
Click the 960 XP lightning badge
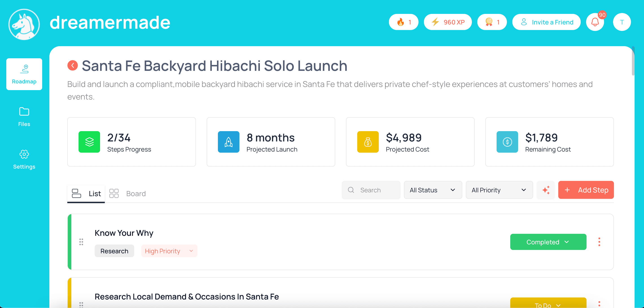tap(447, 22)
